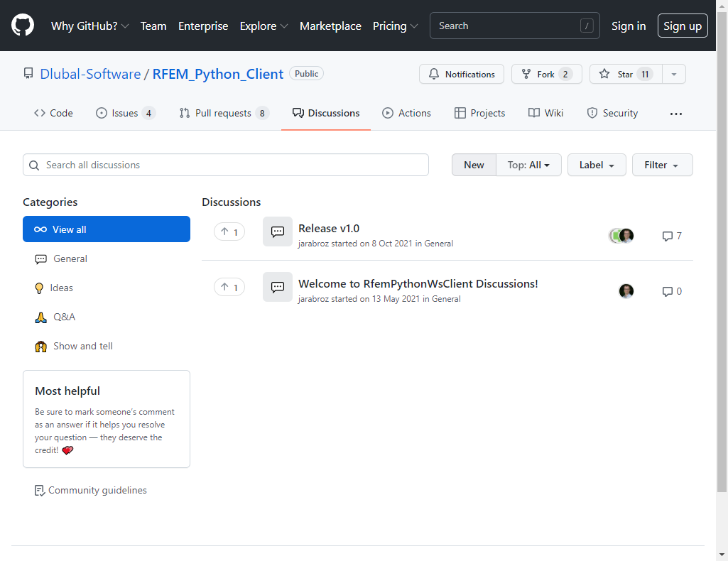The height and width of the screenshot is (561, 728).
Task: Open the Filter dropdown
Action: tap(662, 165)
